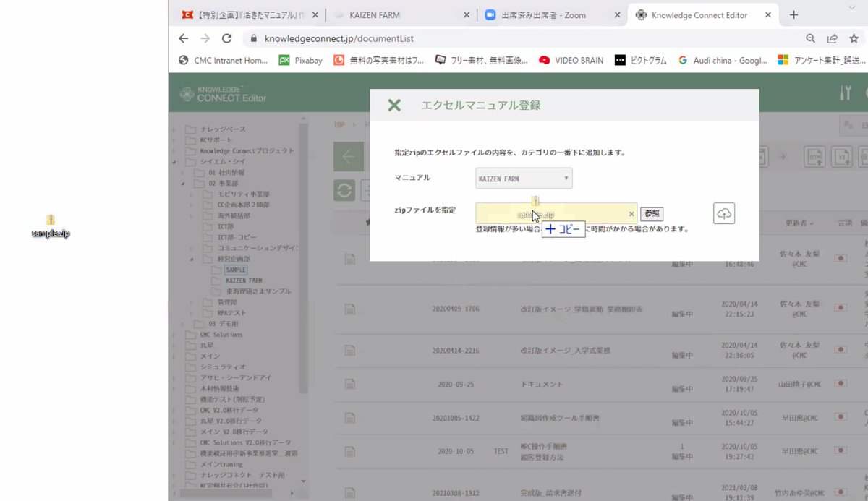Image resolution: width=868 pixels, height=501 pixels.
Task: Select sample.zip on the desktop
Action: point(51,225)
